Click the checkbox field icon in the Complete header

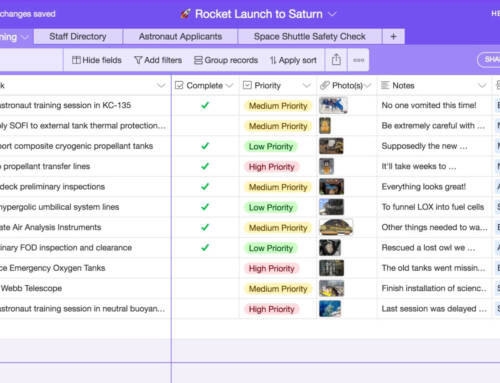tap(179, 85)
